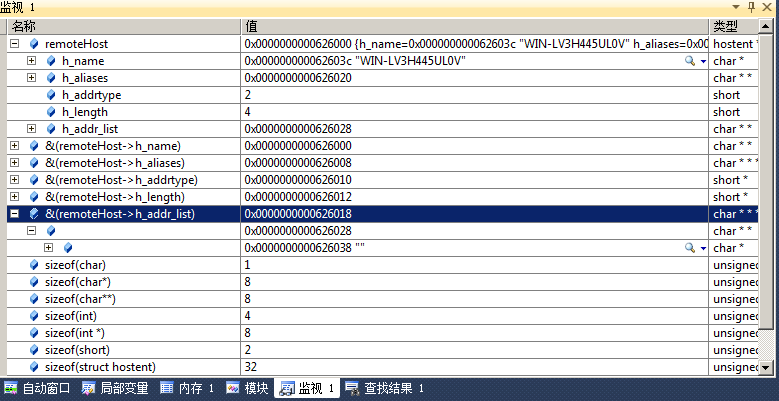Click the h_addr_list variable cube icon
Image resolution: width=779 pixels, height=401 pixels.
click(x=51, y=129)
